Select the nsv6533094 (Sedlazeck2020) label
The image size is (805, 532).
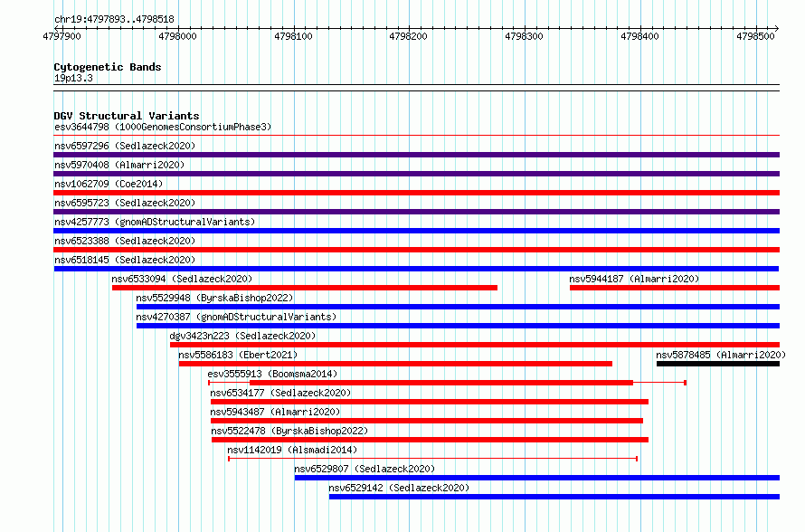[182, 279]
